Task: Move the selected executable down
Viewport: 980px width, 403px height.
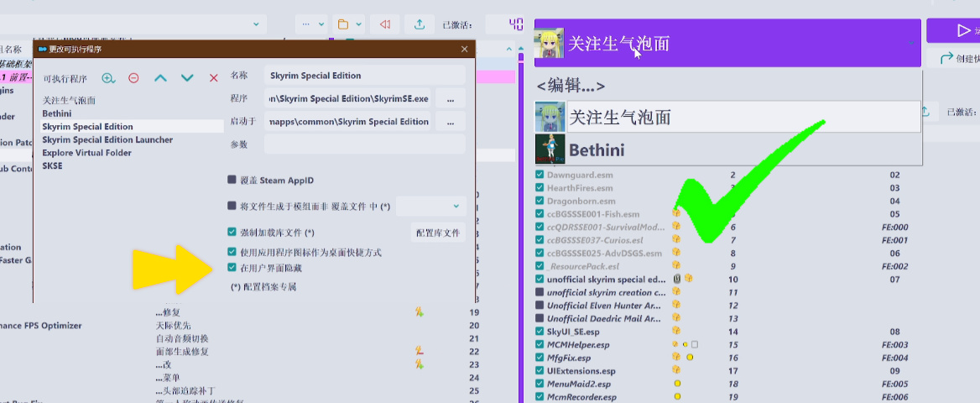Action: (x=187, y=78)
